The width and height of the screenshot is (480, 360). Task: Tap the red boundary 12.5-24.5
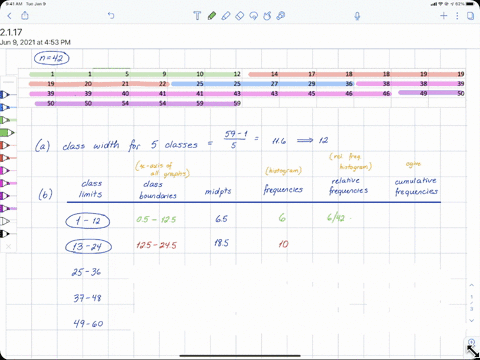(x=156, y=245)
